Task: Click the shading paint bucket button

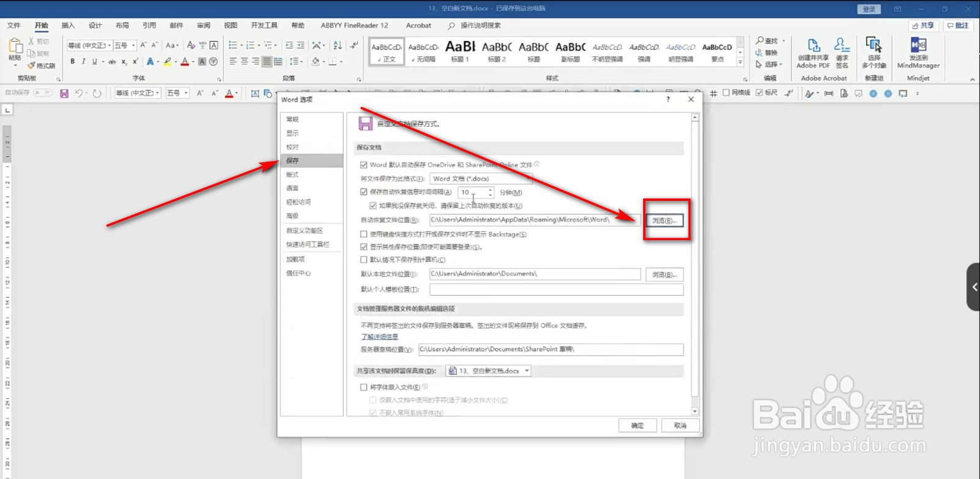Action: 315,61
